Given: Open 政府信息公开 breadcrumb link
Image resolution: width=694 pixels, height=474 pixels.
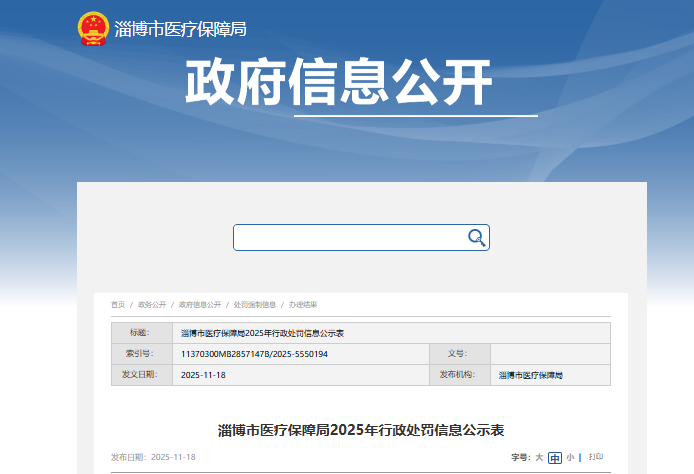Looking at the screenshot, I should [200, 304].
